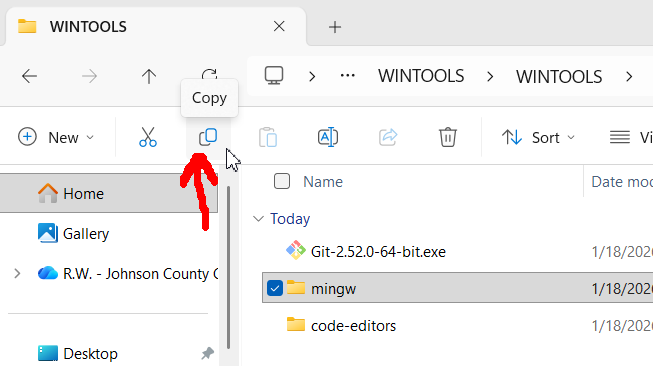Close the WINTOOLS tab
The width and height of the screenshot is (653, 366).
(x=279, y=27)
